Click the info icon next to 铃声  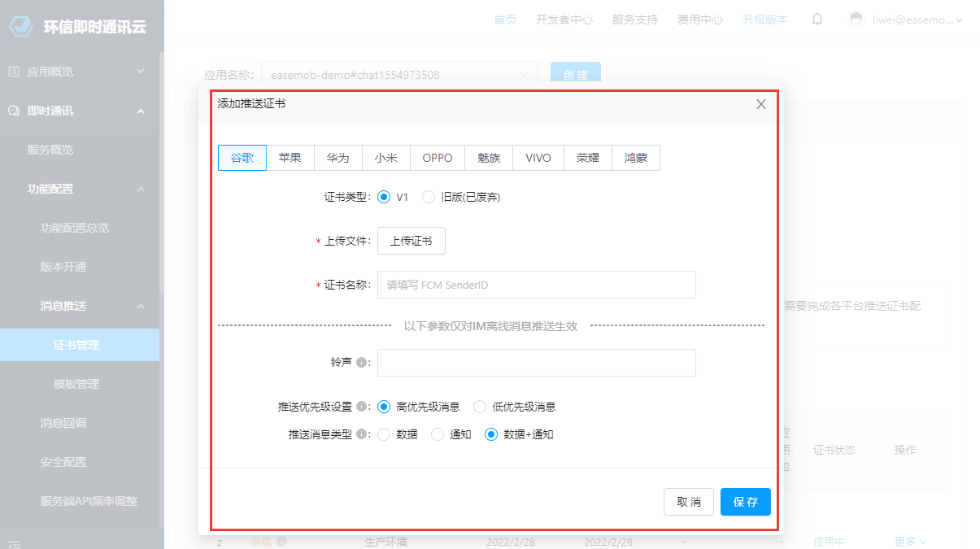[x=361, y=363]
